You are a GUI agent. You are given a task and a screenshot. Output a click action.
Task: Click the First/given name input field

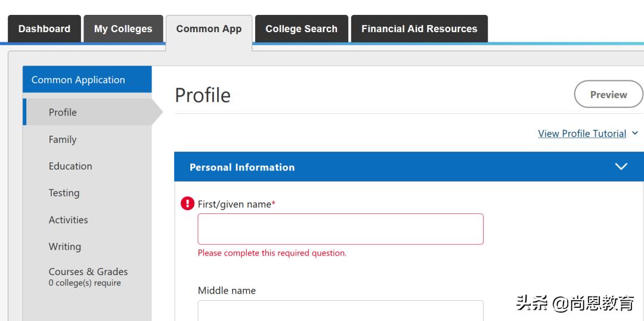tap(340, 229)
